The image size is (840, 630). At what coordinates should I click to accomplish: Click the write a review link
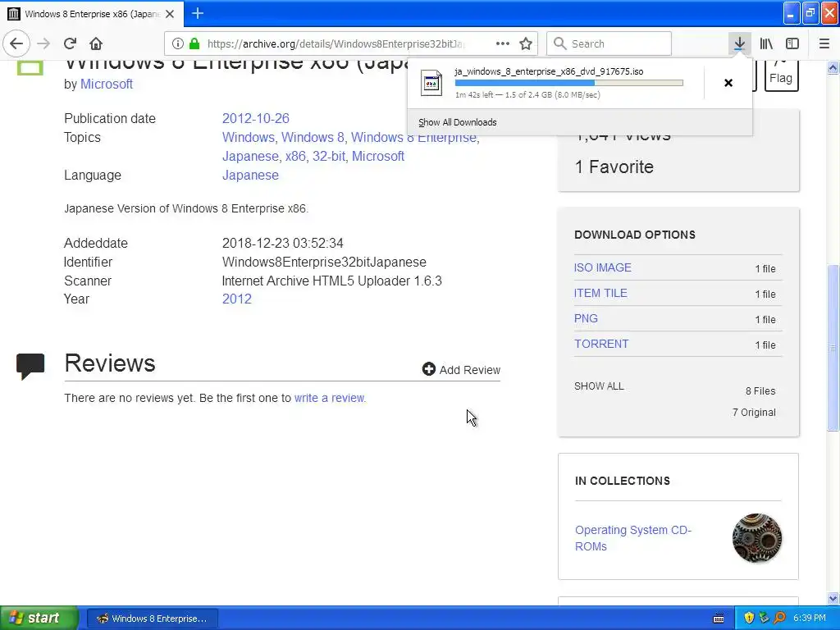(x=329, y=398)
